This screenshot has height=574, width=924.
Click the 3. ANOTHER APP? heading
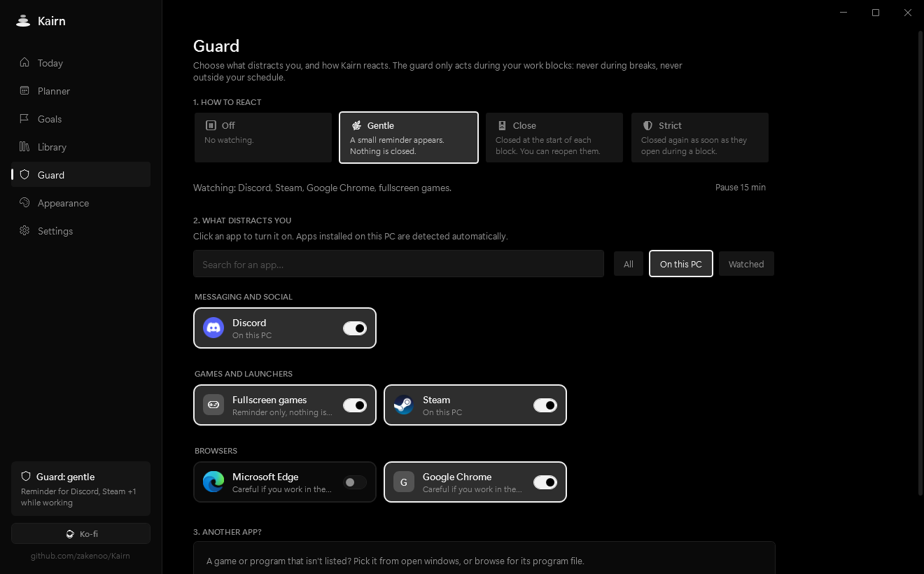[x=227, y=532]
